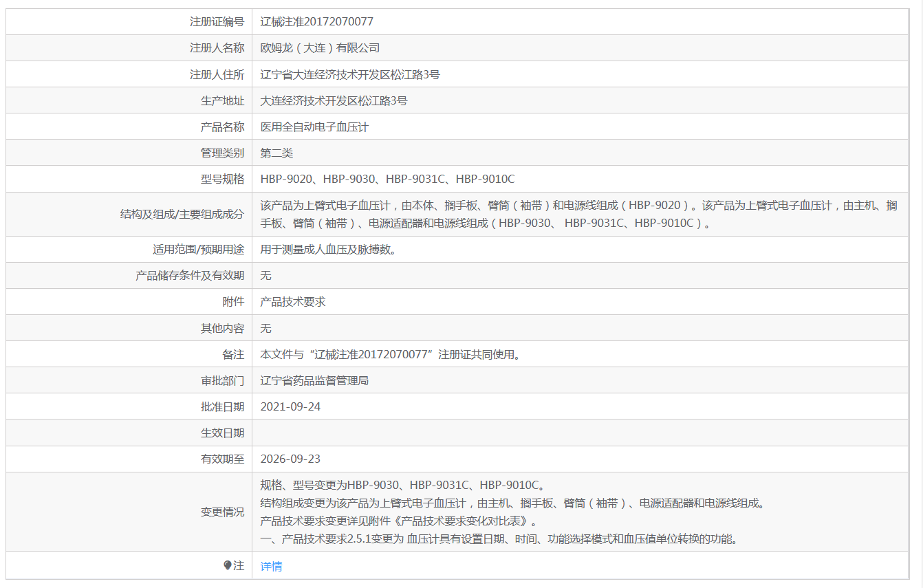Click the line starting with 结构组成变更为
The height and width of the screenshot is (588, 923).
[512, 503]
